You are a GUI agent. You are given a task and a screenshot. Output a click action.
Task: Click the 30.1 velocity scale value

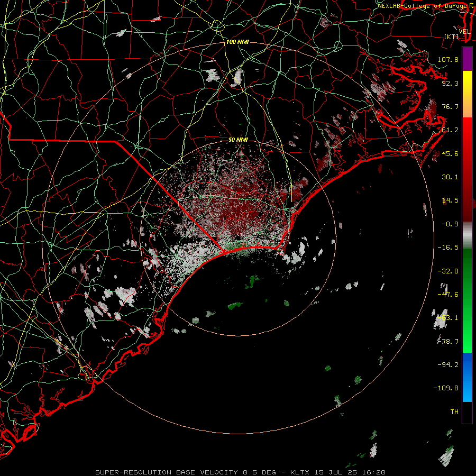[450, 177]
